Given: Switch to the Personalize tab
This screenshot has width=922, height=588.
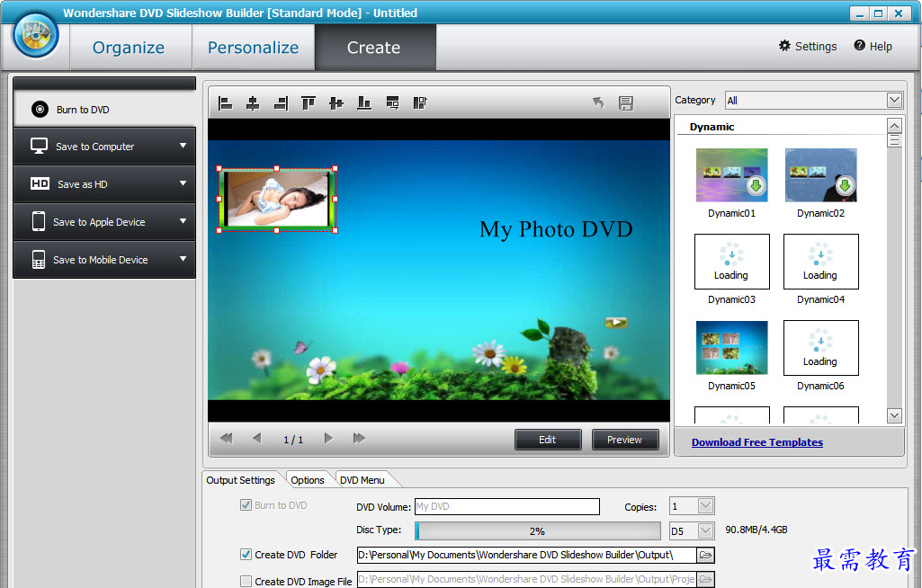Looking at the screenshot, I should [253, 48].
